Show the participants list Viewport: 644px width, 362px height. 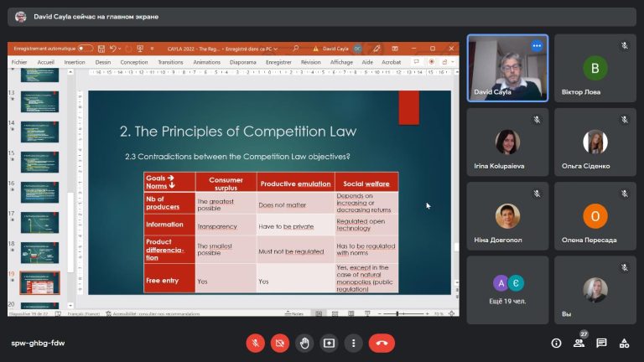click(x=579, y=343)
